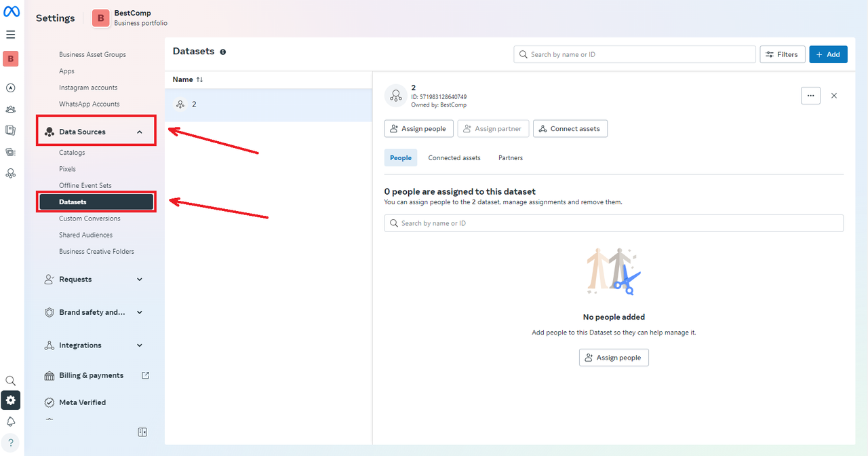Expand the Integrations section
The width and height of the screenshot is (868, 456).
click(x=140, y=345)
